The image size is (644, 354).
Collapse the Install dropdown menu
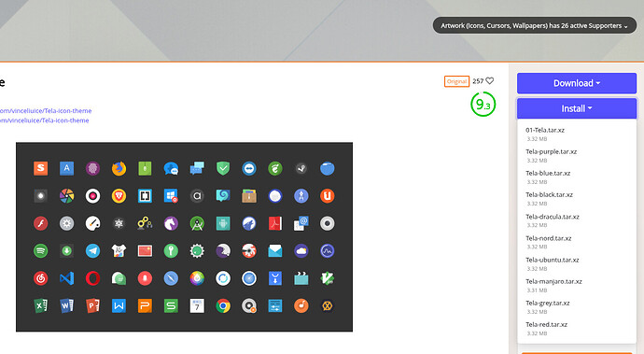[577, 108]
